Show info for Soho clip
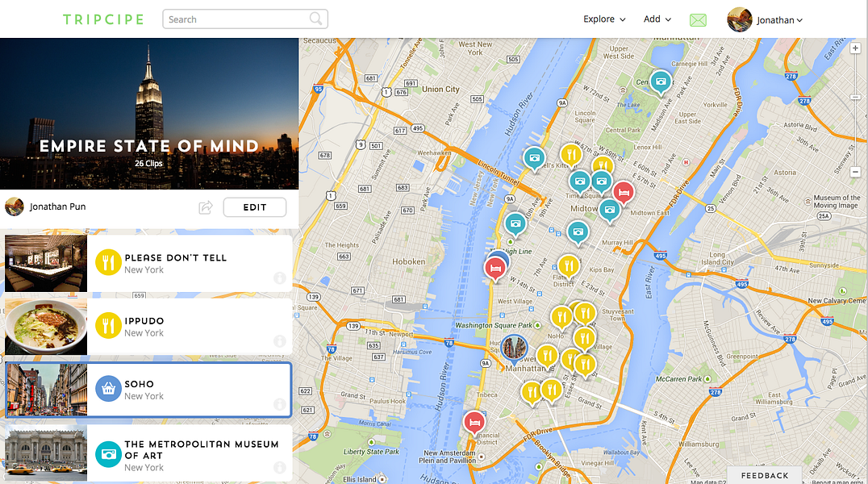 (x=280, y=404)
